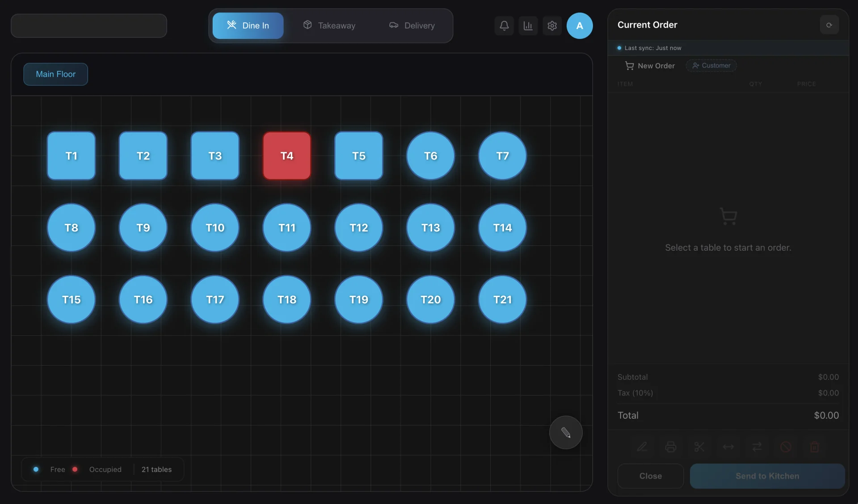Screen dimensions: 858x504
Task: Click the 21 tables count text
Action: click(156, 469)
